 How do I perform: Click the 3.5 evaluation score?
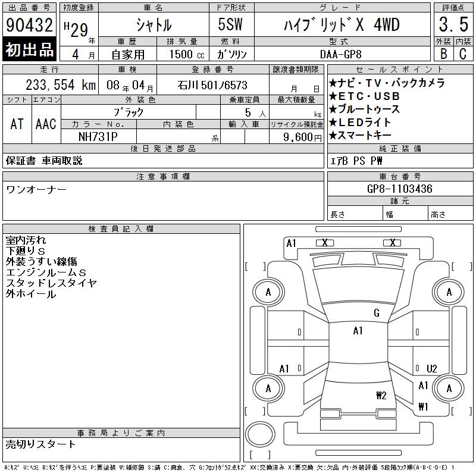click(453, 24)
